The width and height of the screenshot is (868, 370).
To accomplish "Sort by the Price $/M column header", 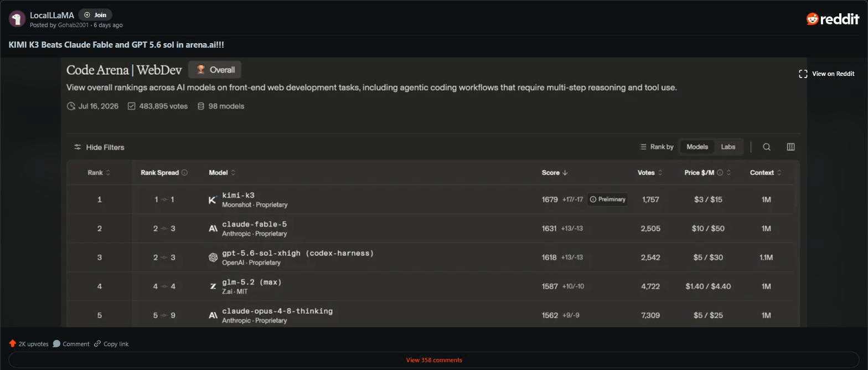I will [x=707, y=173].
